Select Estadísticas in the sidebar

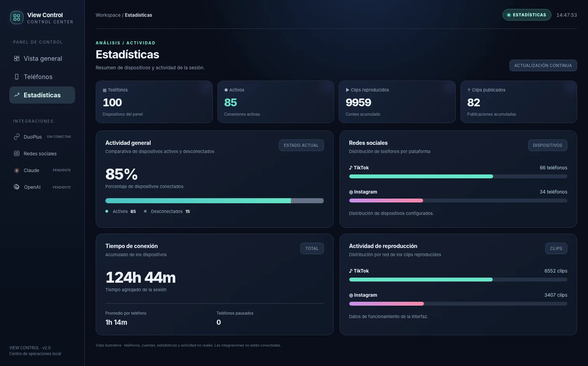42,95
